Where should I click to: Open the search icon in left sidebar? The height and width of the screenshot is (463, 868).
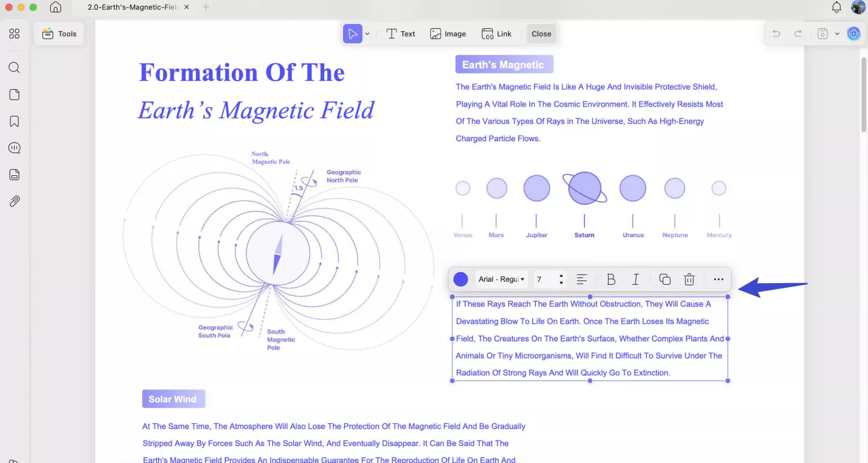[x=15, y=68]
